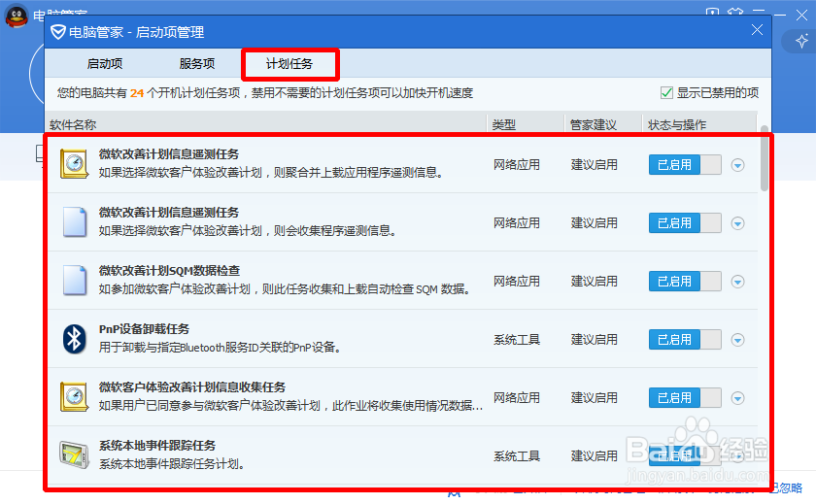Viewport: 816px width, 504px height.
Task: Click the 系统本地事件跟踪任务 icon
Action: (74, 455)
